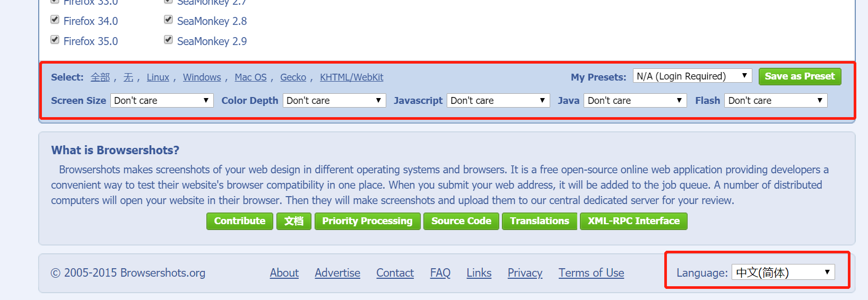The height and width of the screenshot is (300, 868).
Task: Click the SeaMonkey 2.9 label text
Action: 212,41
